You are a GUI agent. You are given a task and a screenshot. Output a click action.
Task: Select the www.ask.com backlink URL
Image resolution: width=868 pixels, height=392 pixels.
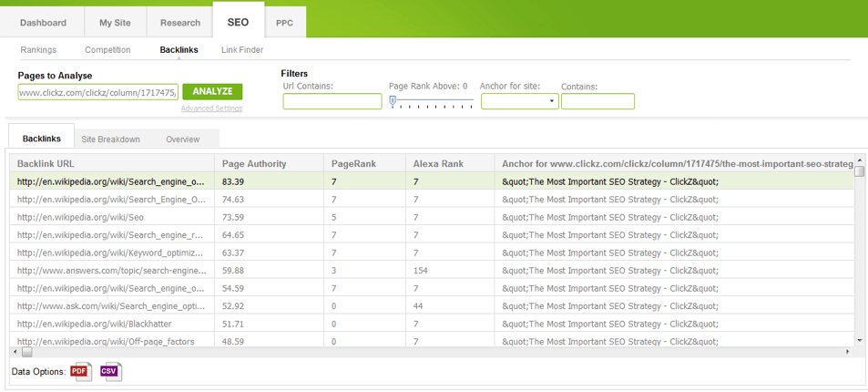(x=112, y=306)
